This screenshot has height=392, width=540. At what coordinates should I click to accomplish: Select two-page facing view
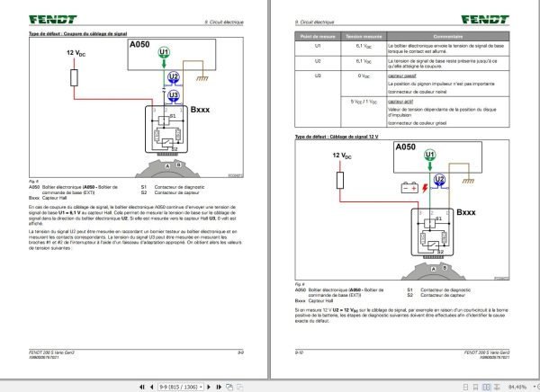click(486, 388)
